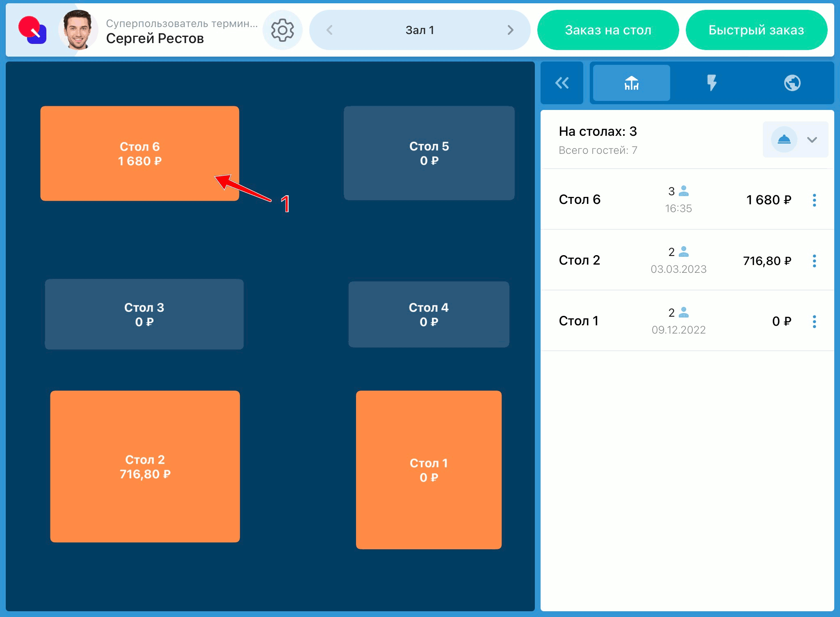Open Стол 2 row in orders list
This screenshot has width=840, height=617.
pos(687,260)
